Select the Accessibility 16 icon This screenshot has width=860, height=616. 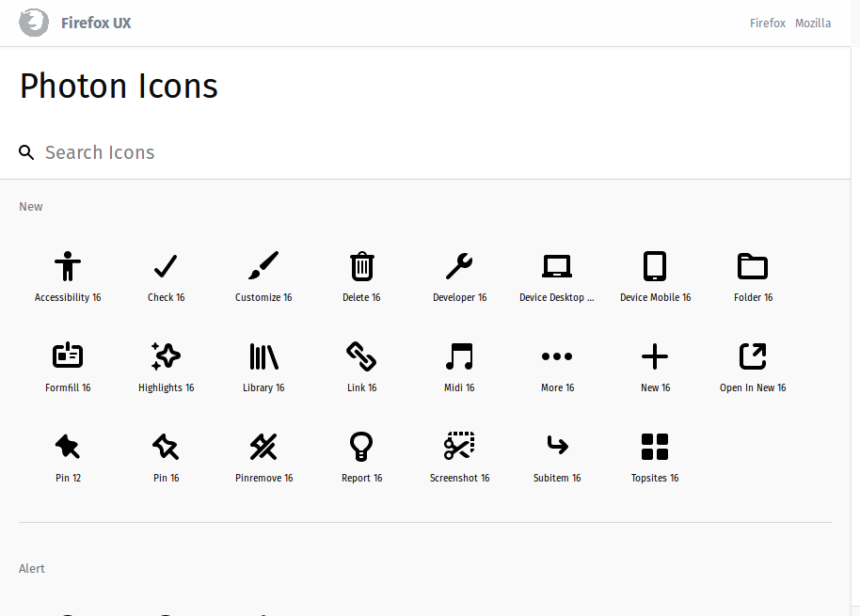click(x=68, y=266)
